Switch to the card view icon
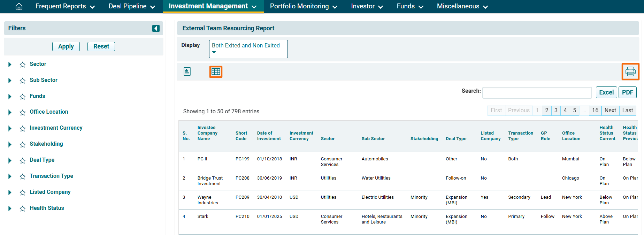The image size is (644, 235). (187, 72)
